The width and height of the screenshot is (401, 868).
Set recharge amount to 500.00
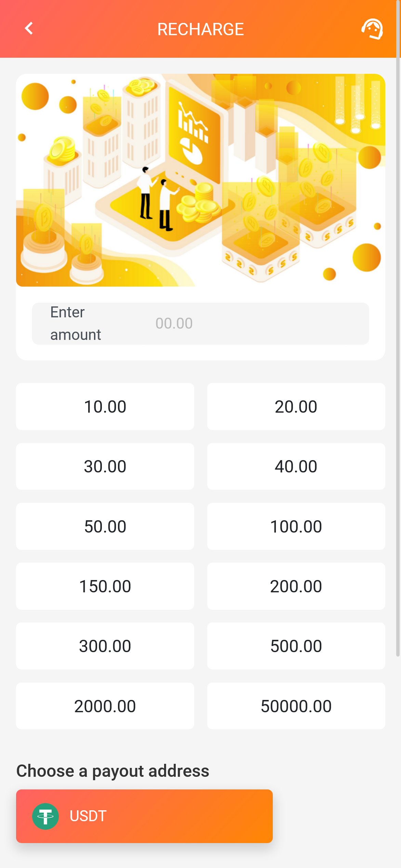pyautogui.click(x=296, y=646)
